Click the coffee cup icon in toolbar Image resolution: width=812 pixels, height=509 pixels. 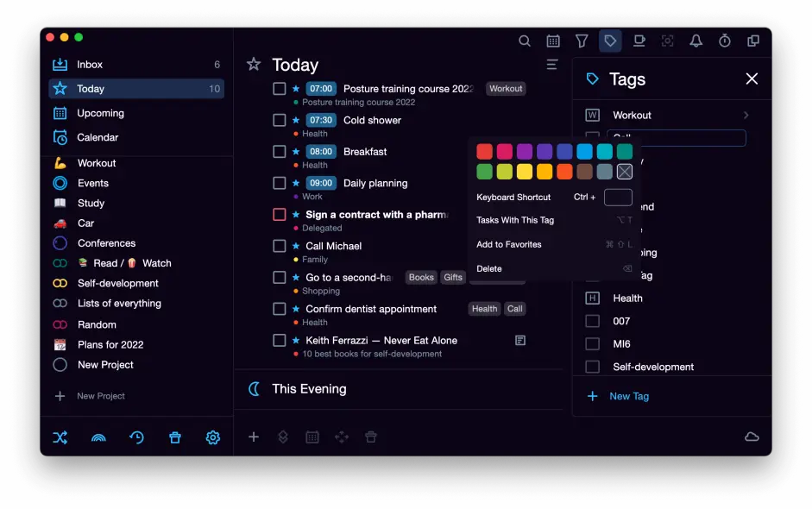pyautogui.click(x=639, y=41)
